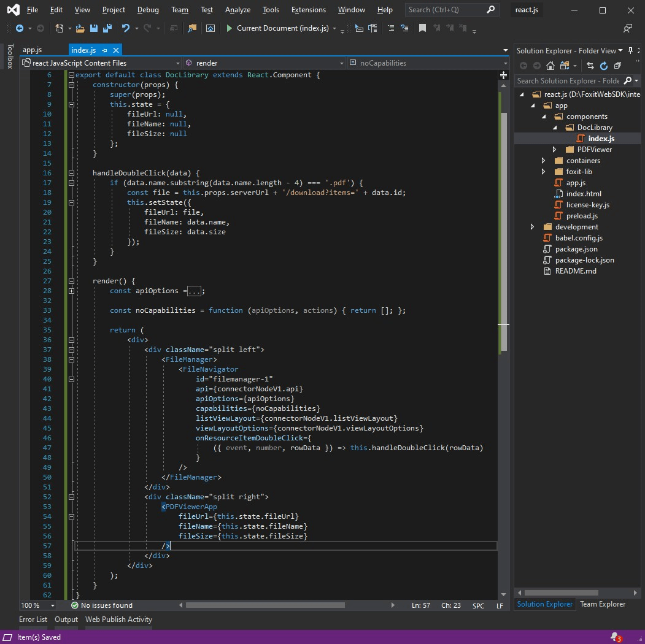This screenshot has height=644, width=645.
Task: Click the notifications bell in status bar
Action: (616, 637)
